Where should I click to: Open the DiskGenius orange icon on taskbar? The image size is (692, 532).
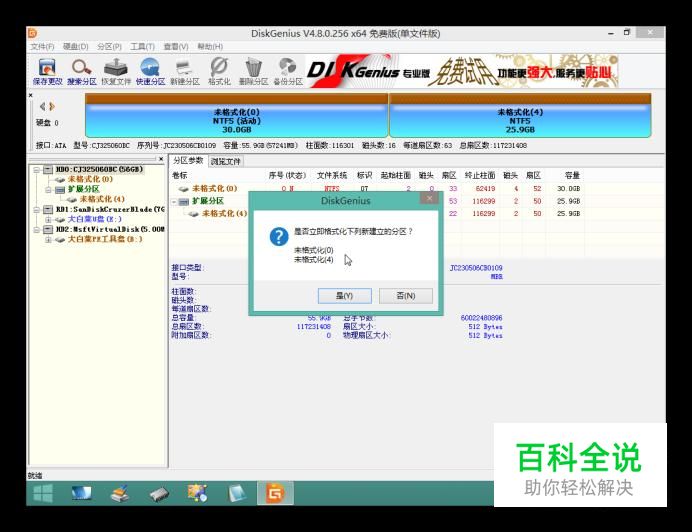click(275, 493)
